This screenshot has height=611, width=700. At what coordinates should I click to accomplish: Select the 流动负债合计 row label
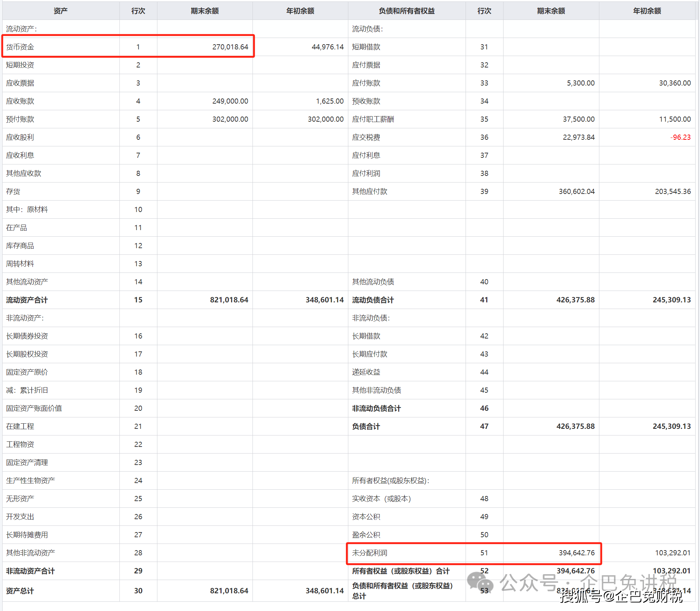click(x=373, y=300)
